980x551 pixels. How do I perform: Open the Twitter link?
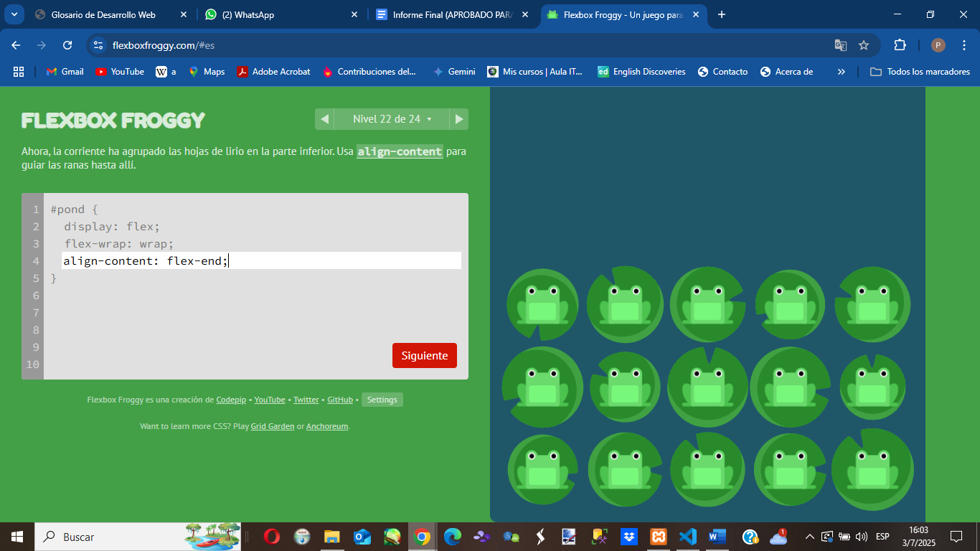tap(306, 400)
